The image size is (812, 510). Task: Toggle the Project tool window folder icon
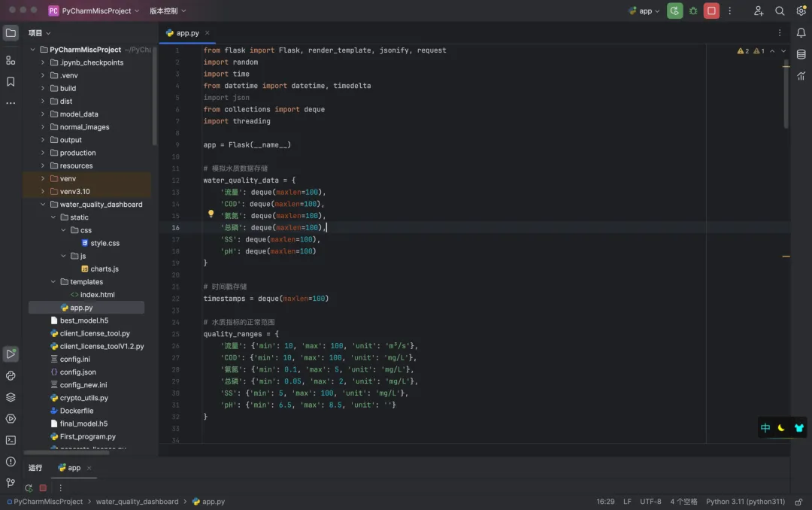pos(11,32)
